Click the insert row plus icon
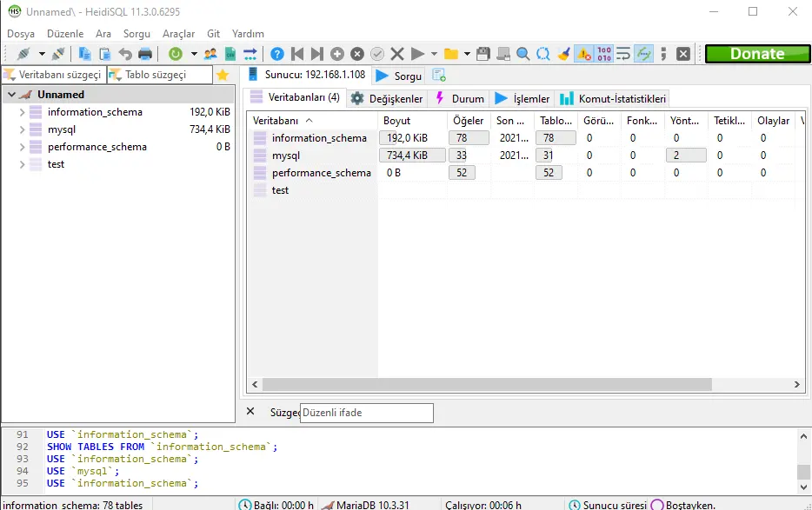 (x=337, y=53)
